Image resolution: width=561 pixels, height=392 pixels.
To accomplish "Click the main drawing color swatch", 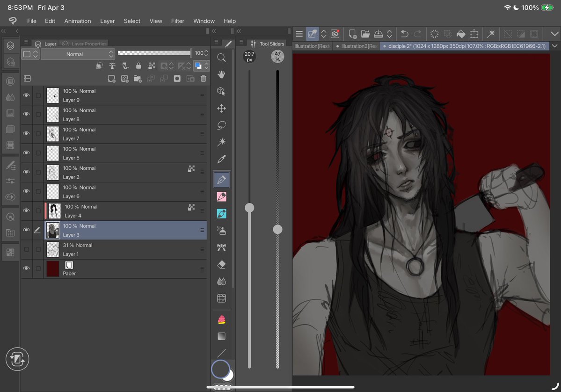I will (x=220, y=369).
